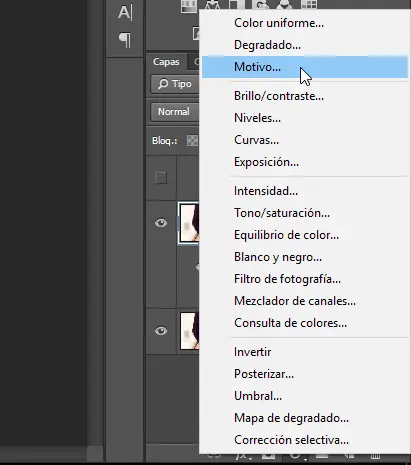
Task: Click the Bloq.: lock label
Action: (x=165, y=141)
